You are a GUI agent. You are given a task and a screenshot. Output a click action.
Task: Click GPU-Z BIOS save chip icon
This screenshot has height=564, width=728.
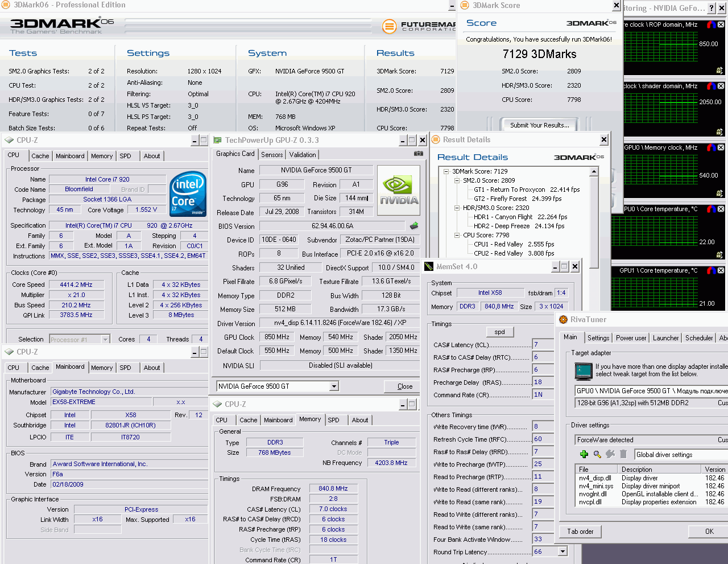(414, 226)
